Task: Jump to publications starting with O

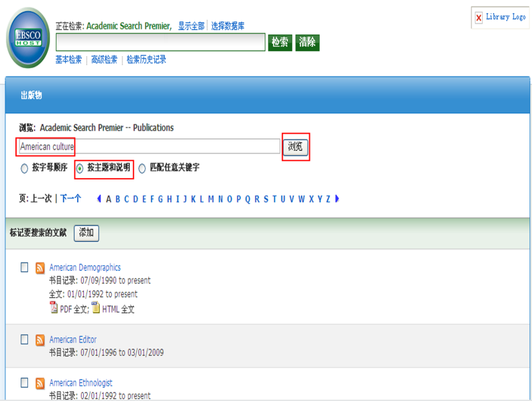Action: pyautogui.click(x=229, y=199)
